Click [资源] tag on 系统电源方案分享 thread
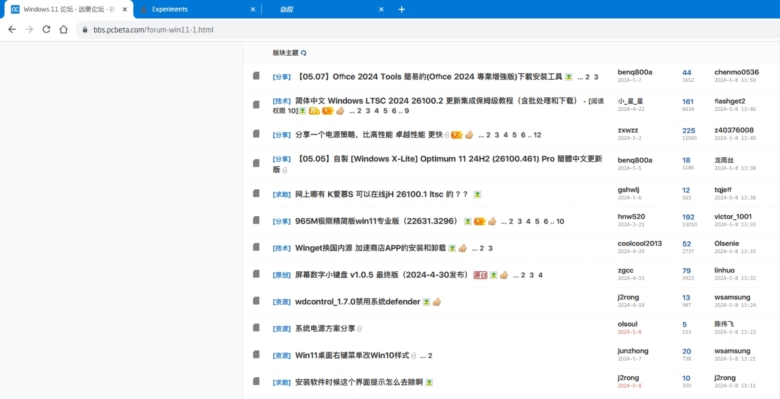 pyautogui.click(x=282, y=328)
